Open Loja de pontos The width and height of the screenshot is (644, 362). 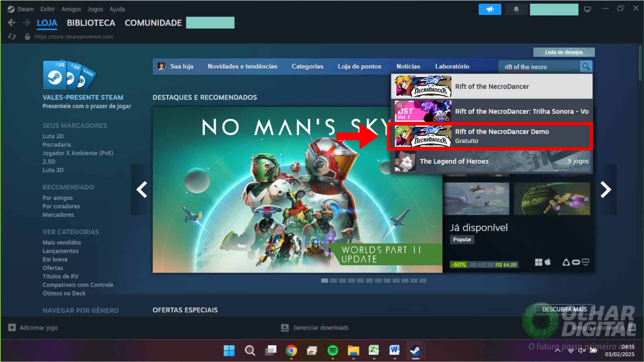pos(360,66)
